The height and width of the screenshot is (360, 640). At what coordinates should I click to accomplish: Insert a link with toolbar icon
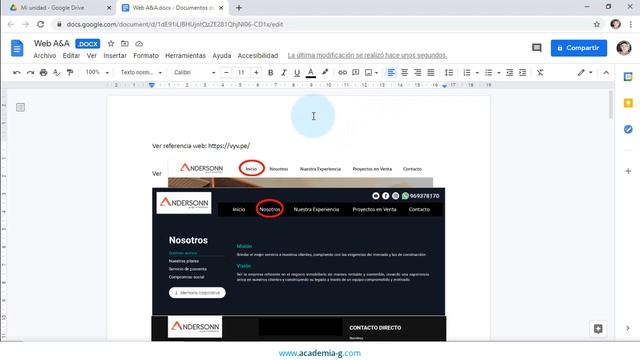(x=342, y=73)
